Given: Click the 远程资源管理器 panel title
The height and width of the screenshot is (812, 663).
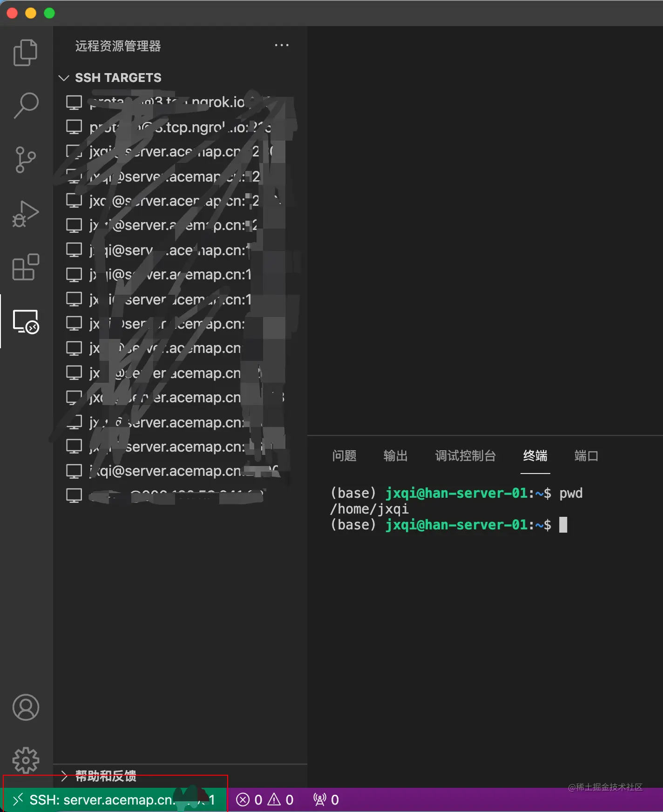Looking at the screenshot, I should [x=118, y=46].
